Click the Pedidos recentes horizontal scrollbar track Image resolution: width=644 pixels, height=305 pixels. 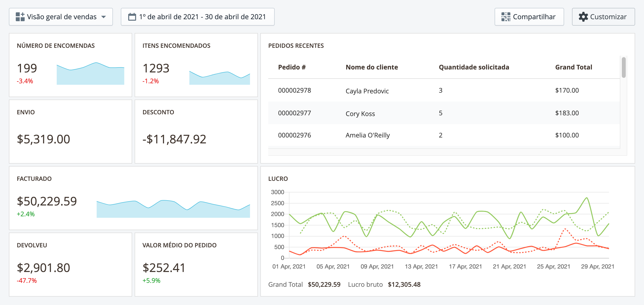click(x=444, y=152)
